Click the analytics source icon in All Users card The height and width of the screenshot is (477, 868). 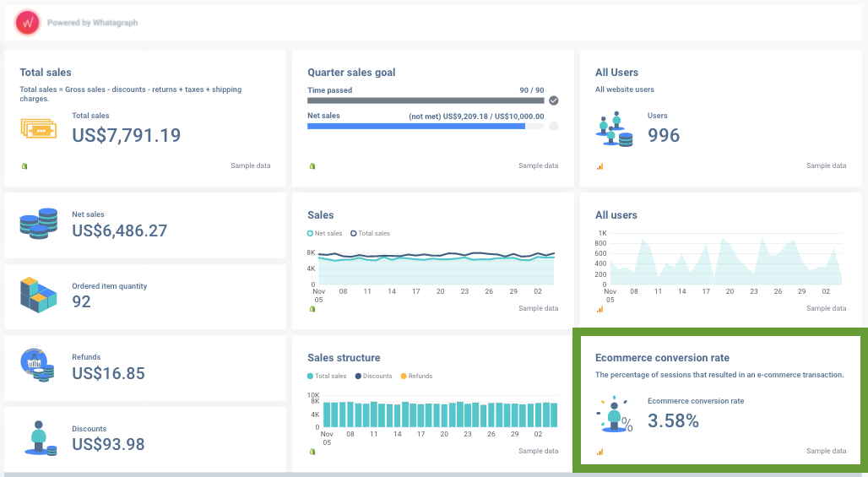(599, 166)
